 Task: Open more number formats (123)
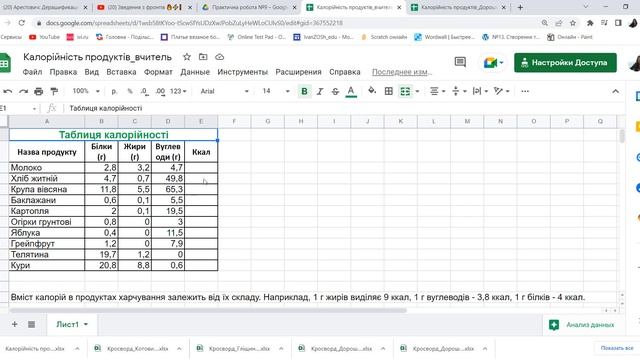click(x=178, y=91)
